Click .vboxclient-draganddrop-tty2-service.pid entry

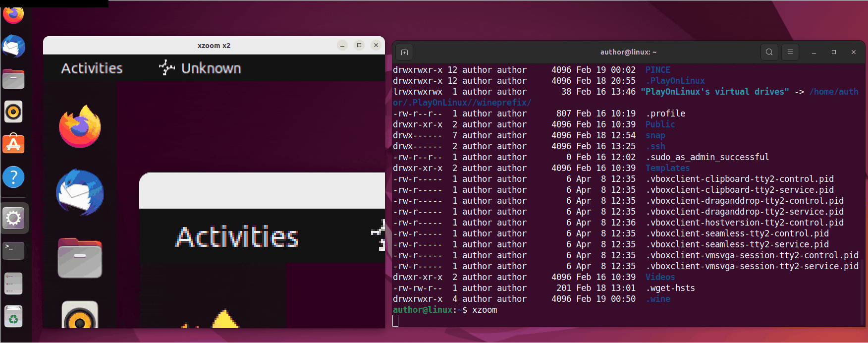pos(745,212)
